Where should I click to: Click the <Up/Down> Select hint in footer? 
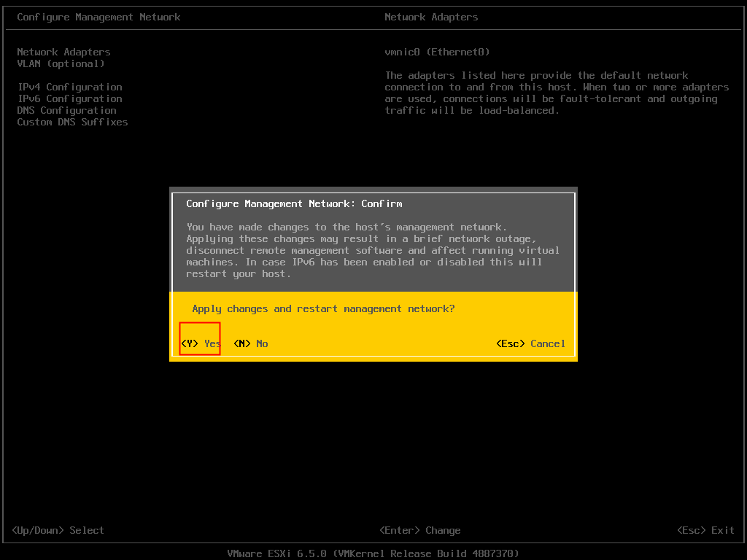(x=58, y=530)
